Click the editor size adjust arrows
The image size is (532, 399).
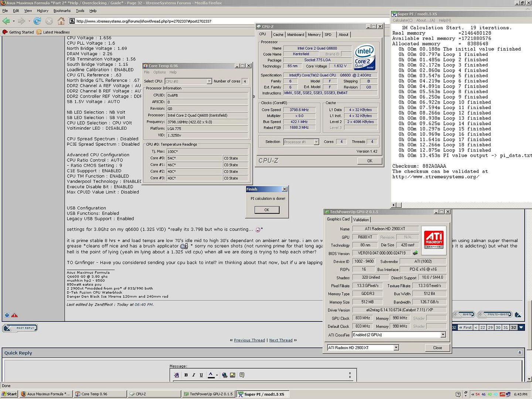tap(350, 375)
